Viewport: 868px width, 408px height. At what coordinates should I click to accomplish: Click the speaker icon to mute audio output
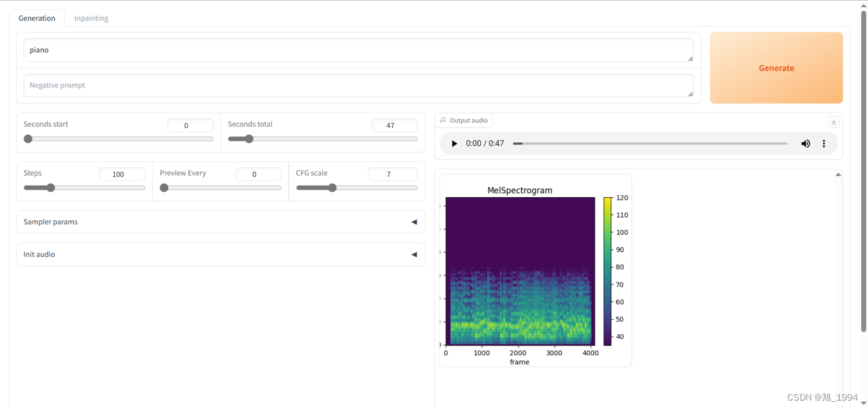pos(806,143)
